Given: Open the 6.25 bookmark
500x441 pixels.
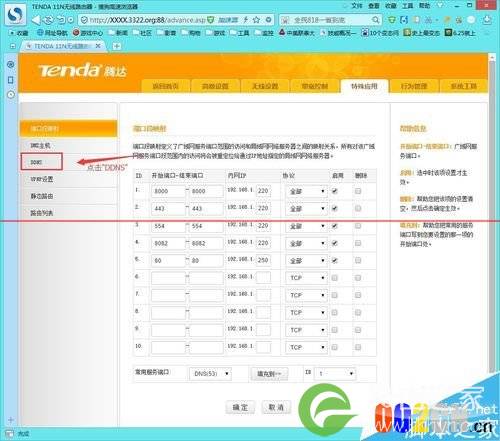Looking at the screenshot, I should click(460, 33).
